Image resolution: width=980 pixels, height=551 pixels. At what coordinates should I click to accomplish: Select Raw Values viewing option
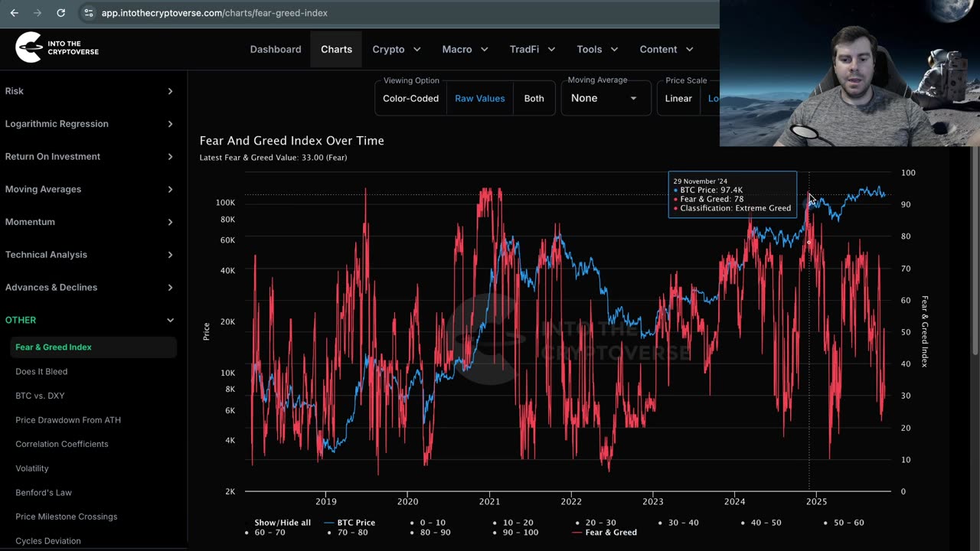(480, 98)
